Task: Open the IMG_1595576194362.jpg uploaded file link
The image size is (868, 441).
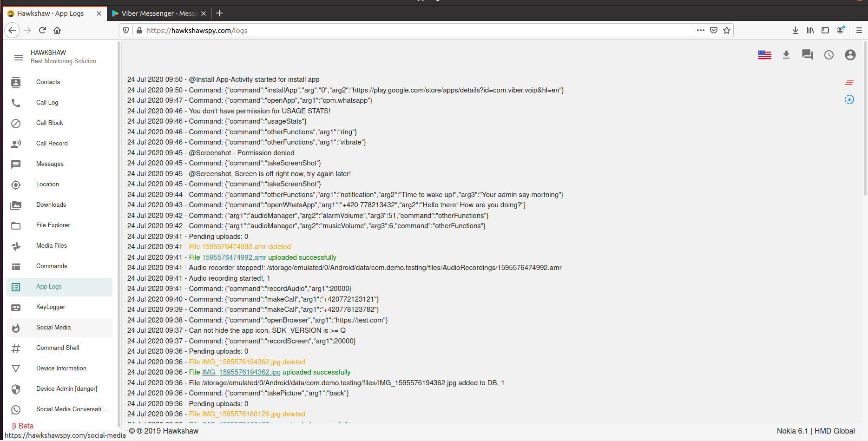Action: (x=241, y=372)
